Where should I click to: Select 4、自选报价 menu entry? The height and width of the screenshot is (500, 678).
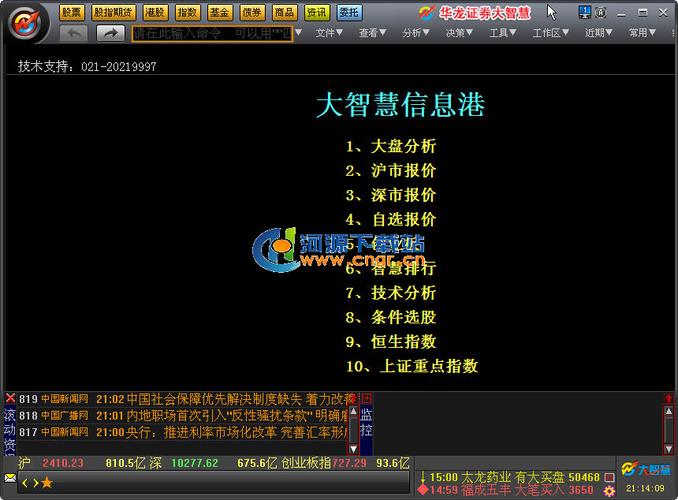click(390, 219)
